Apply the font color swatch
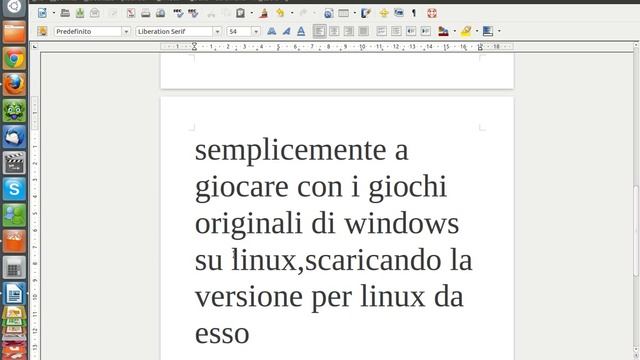 [x=443, y=31]
